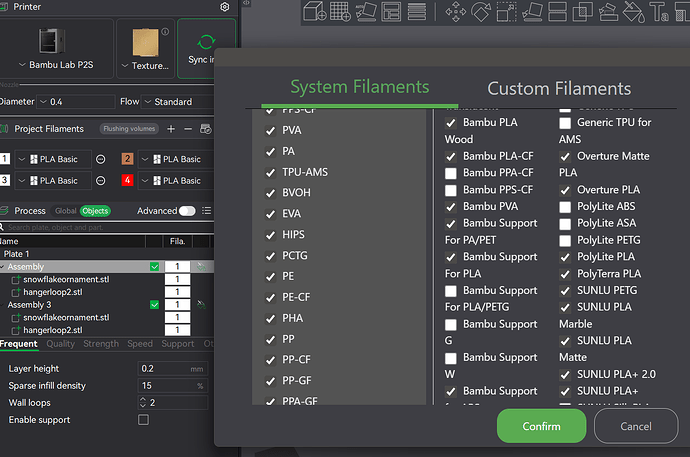Screen dimensions: 690x457
Task: Click the Layer height input field
Action: pos(172,369)
